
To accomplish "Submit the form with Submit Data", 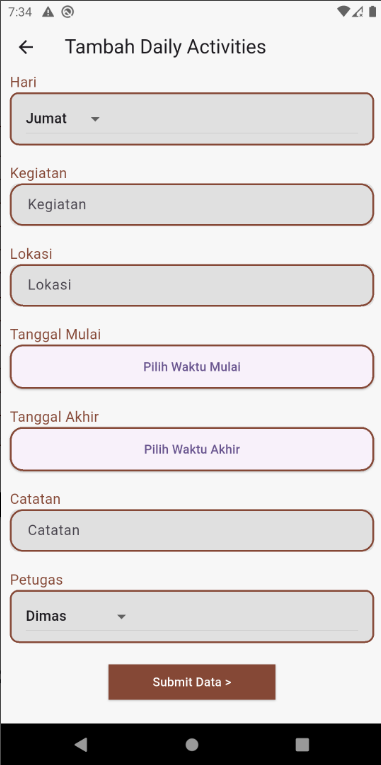I will coord(192,682).
